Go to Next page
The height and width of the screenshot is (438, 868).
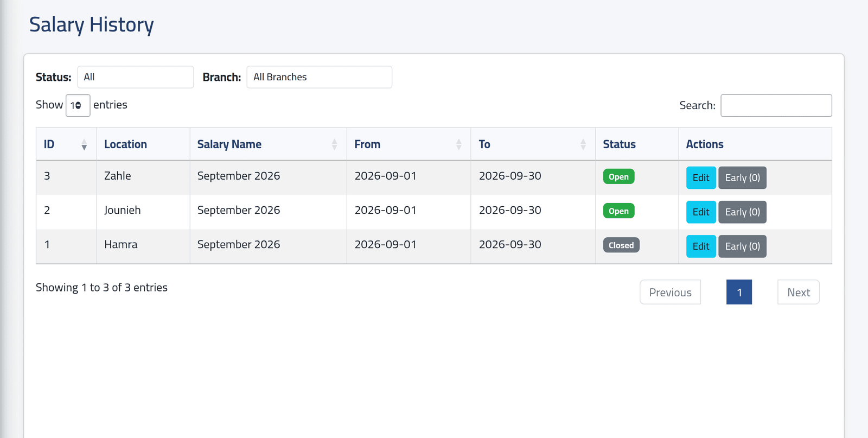coord(799,292)
